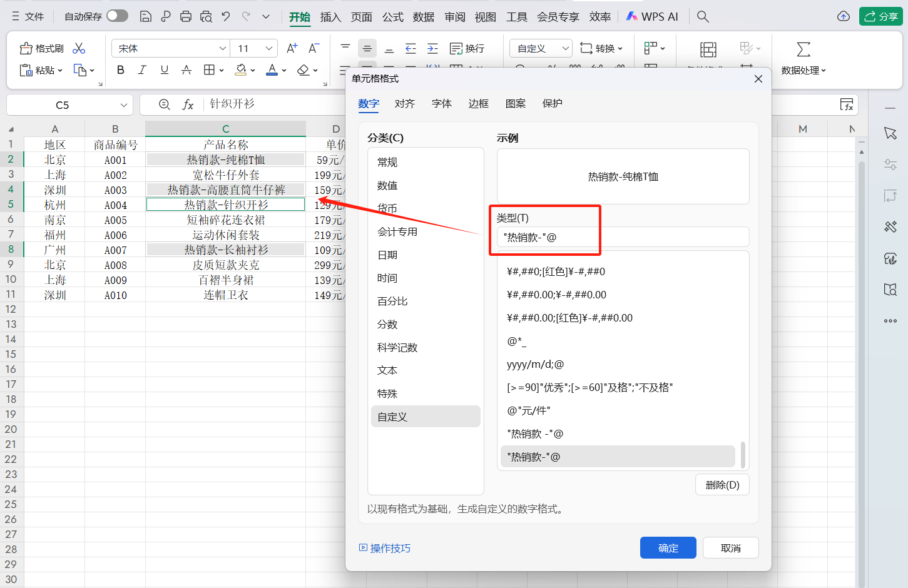This screenshot has height=588, width=908.
Task: Switch to the 边框 tab in dialog
Action: click(x=478, y=103)
